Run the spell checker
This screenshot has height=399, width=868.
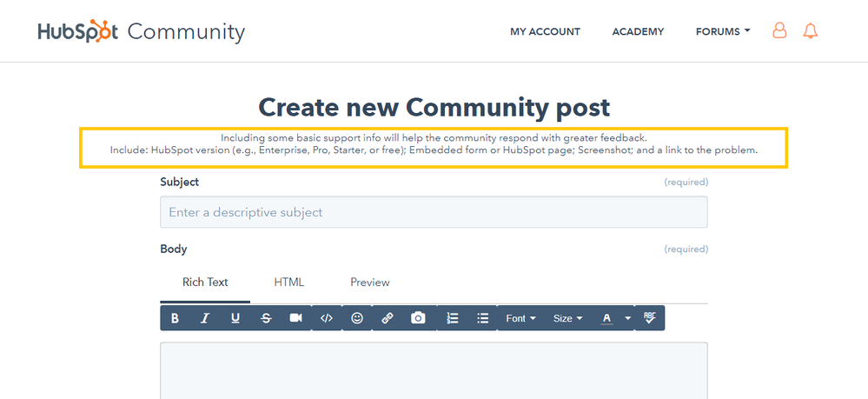tap(650, 318)
